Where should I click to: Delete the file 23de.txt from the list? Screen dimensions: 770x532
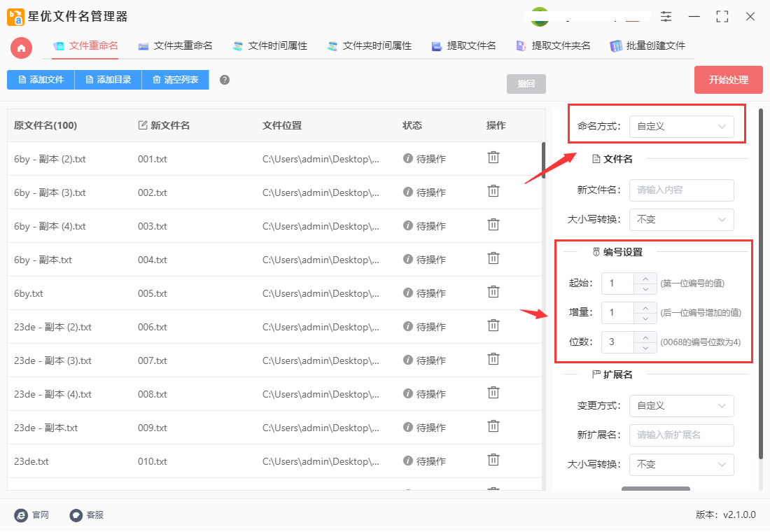[493, 461]
